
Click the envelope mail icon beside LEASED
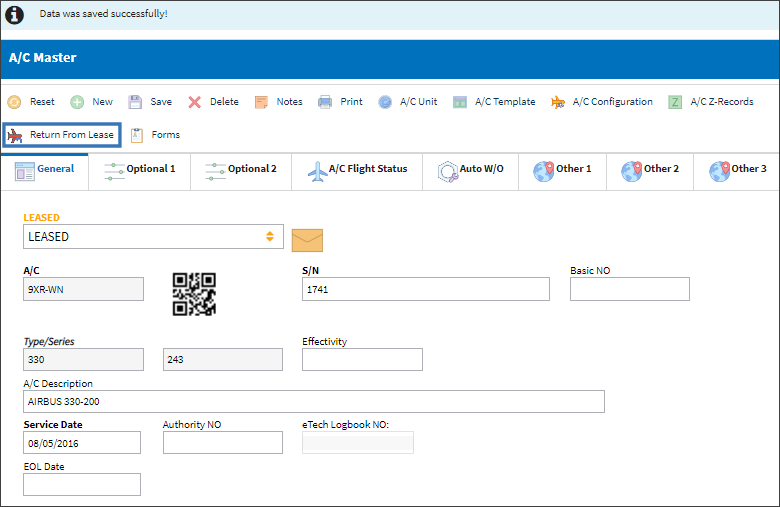pos(307,240)
